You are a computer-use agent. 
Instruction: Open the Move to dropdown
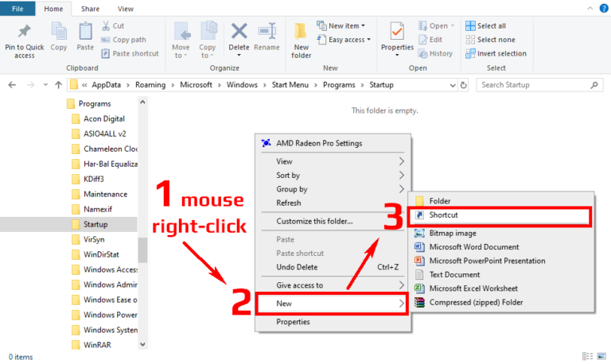pyautogui.click(x=181, y=38)
